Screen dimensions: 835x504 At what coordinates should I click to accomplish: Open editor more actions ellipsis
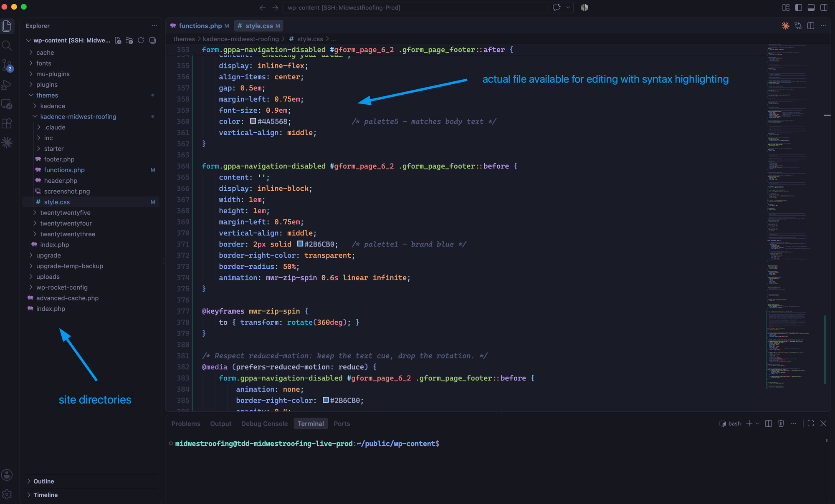click(x=823, y=26)
